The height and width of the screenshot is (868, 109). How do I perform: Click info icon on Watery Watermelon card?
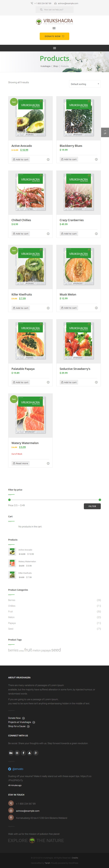(x=48, y=463)
